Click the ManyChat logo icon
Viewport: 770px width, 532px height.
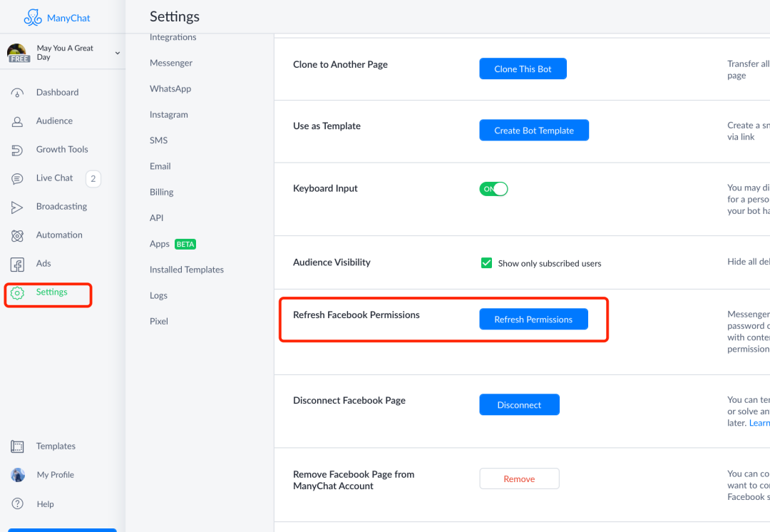click(x=33, y=18)
